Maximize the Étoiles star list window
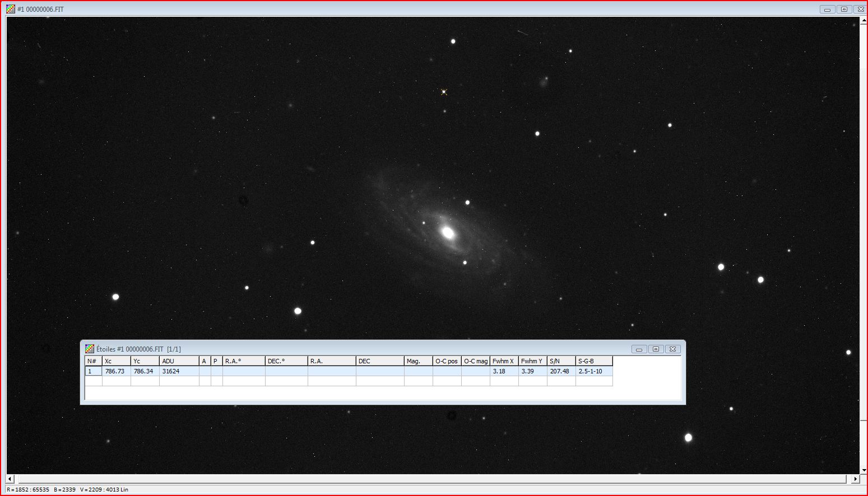This screenshot has height=496, width=868. 656,349
